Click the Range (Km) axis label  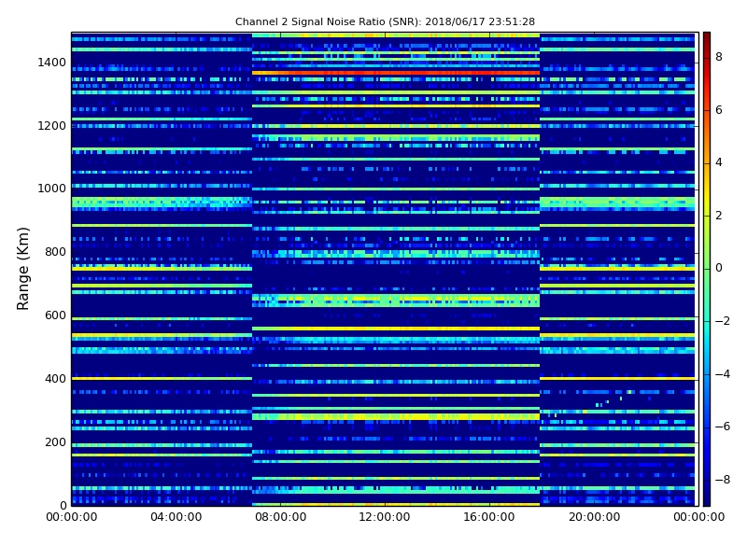click(x=22, y=269)
